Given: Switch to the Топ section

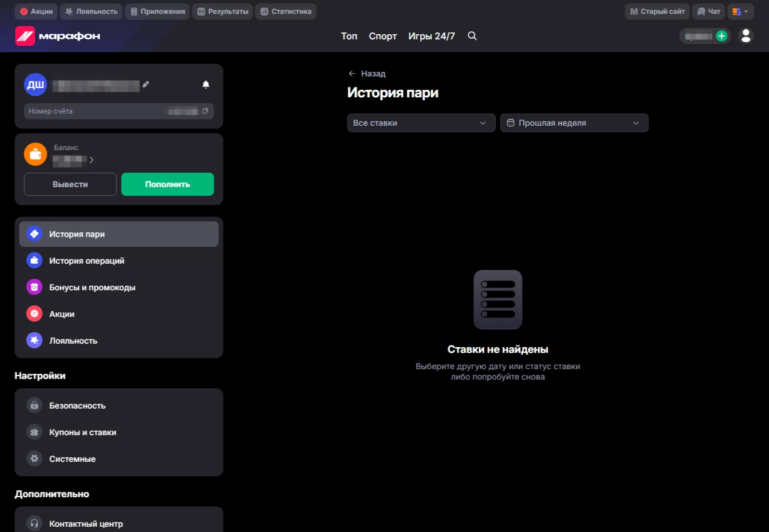Looking at the screenshot, I should (x=349, y=36).
